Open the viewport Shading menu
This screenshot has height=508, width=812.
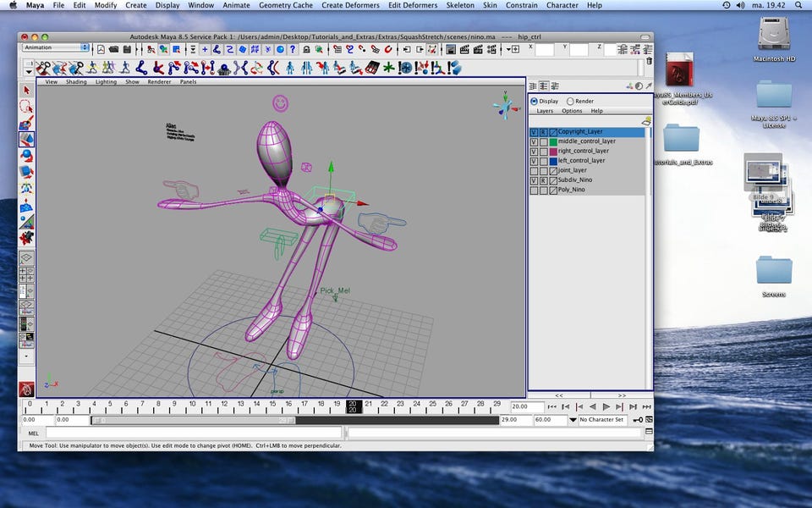point(76,82)
